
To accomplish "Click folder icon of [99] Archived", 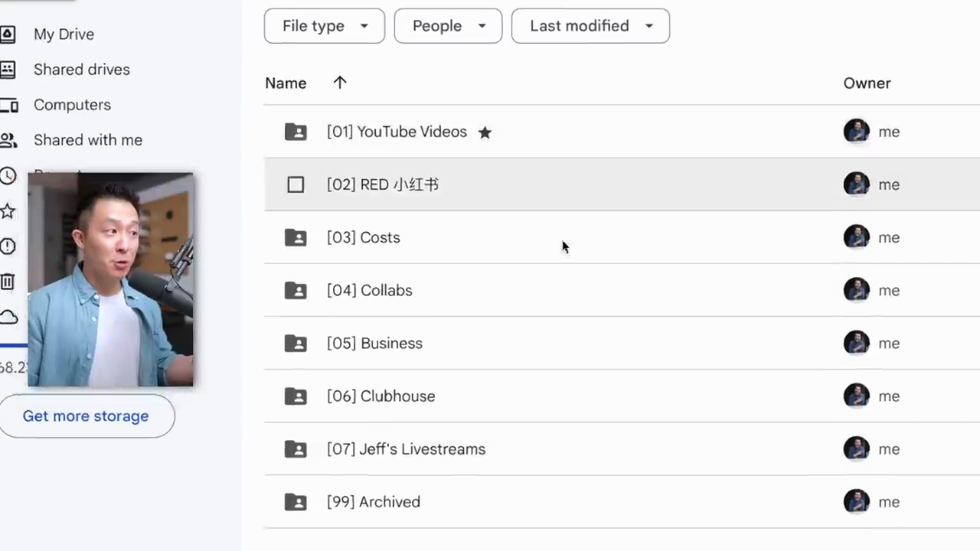I will [296, 501].
